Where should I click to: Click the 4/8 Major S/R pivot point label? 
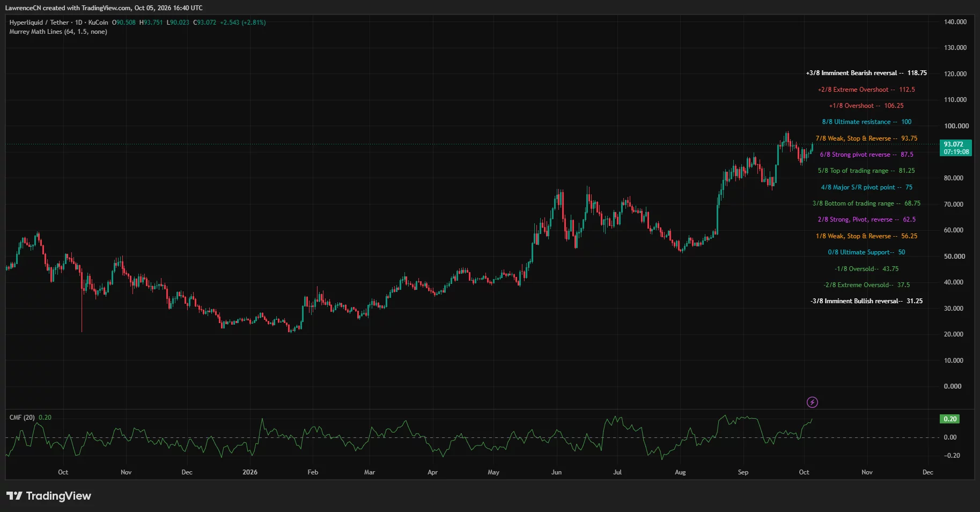click(866, 187)
